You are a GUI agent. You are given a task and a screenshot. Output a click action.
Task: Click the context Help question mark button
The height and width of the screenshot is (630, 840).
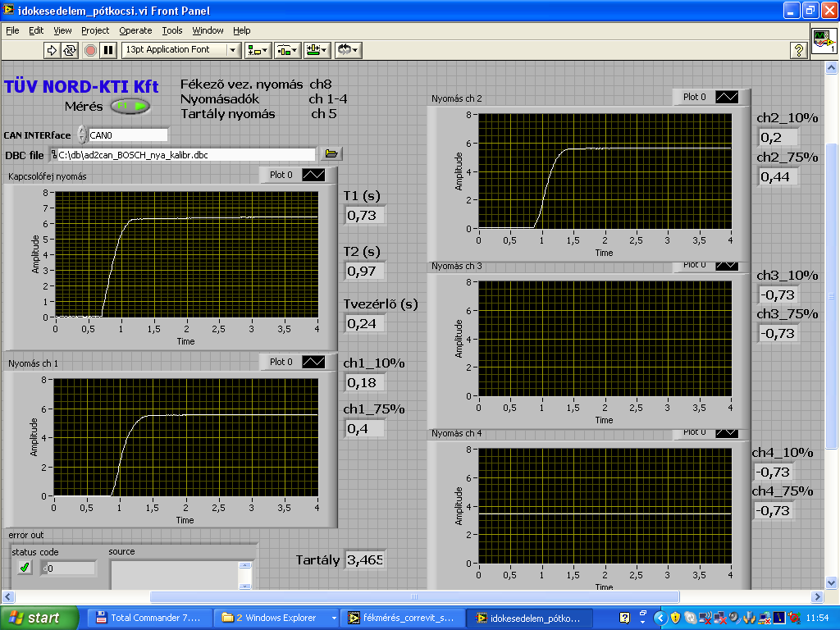[x=799, y=50]
